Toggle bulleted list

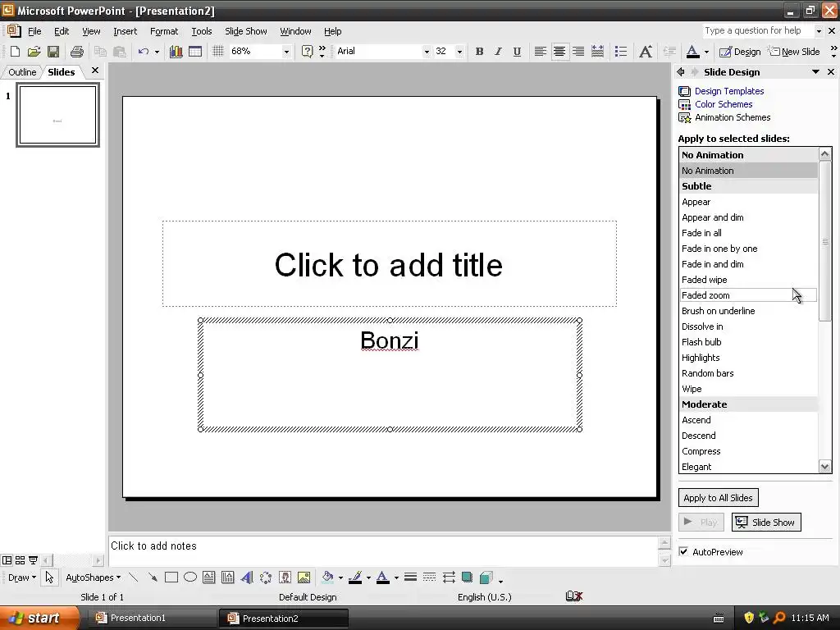tap(621, 52)
